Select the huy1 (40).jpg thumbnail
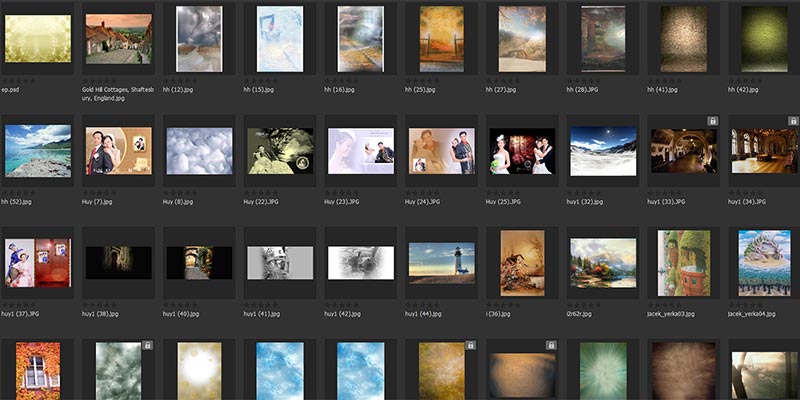The height and width of the screenshot is (400, 800). 199,263
